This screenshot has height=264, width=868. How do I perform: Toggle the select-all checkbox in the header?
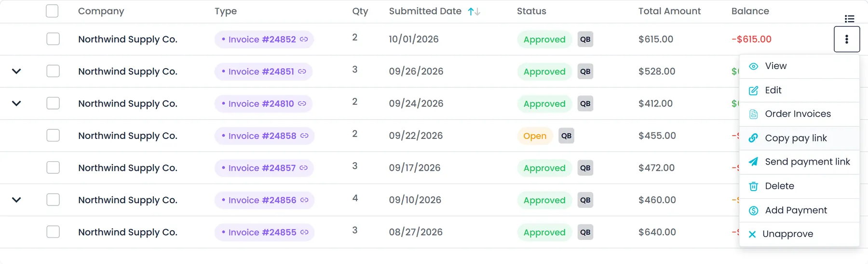(52, 11)
